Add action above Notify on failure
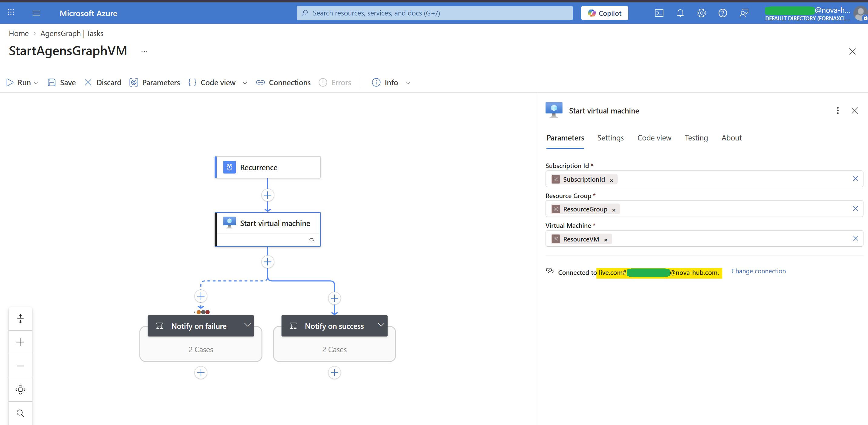Image resolution: width=868 pixels, height=425 pixels. click(201, 296)
